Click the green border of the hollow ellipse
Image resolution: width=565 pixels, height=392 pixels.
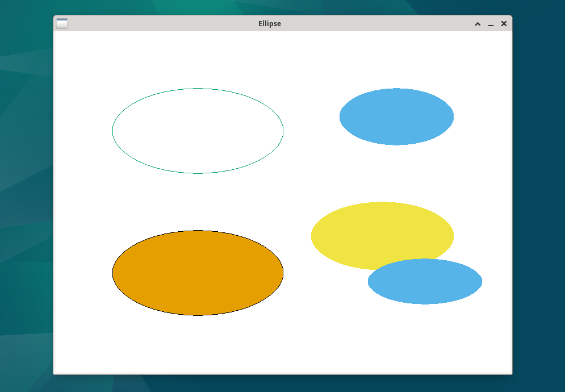198,89
